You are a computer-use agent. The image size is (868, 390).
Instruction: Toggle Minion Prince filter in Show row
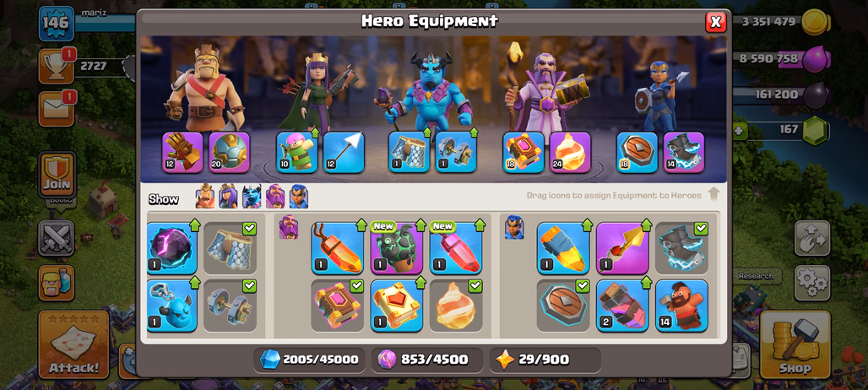pyautogui.click(x=252, y=197)
